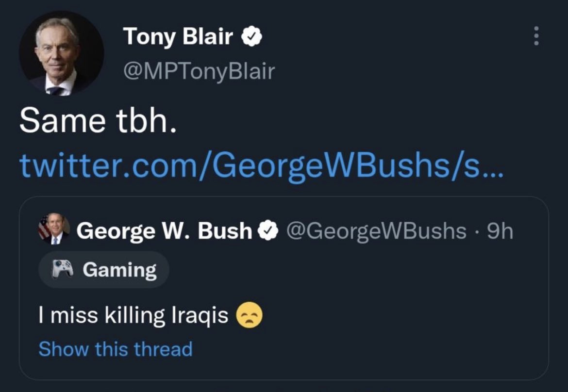This screenshot has height=392, width=568.
Task: Open the @GeorgeWBushs handle in quoted tweet
Action: click(x=376, y=231)
